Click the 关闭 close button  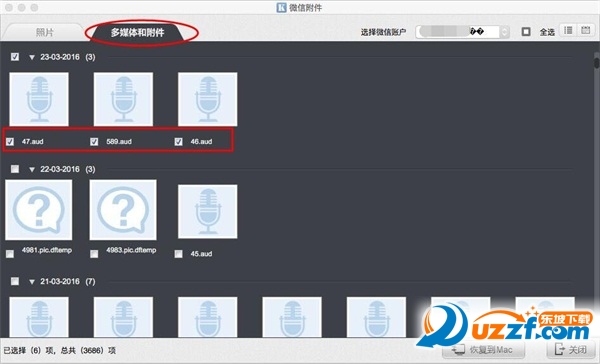click(571, 350)
